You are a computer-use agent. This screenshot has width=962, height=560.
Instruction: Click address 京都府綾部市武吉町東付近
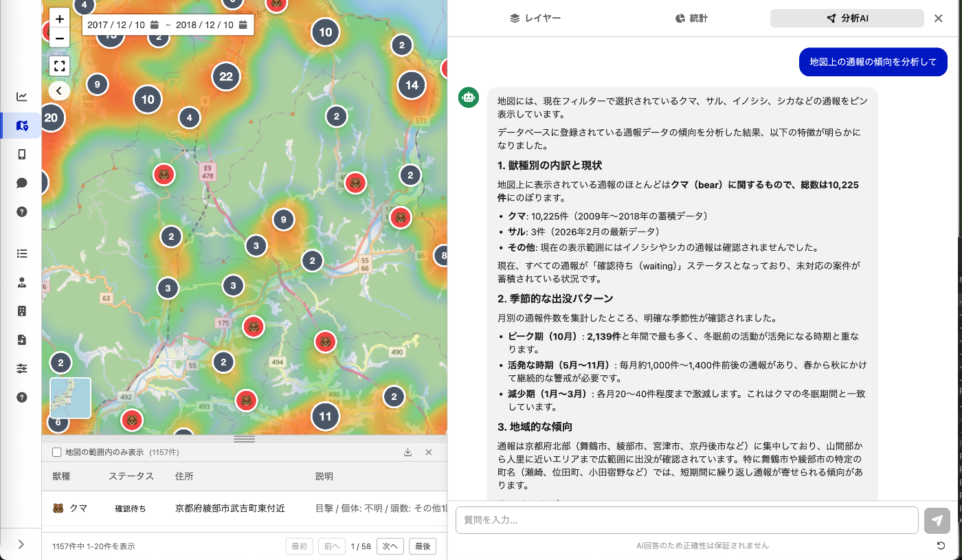230,508
